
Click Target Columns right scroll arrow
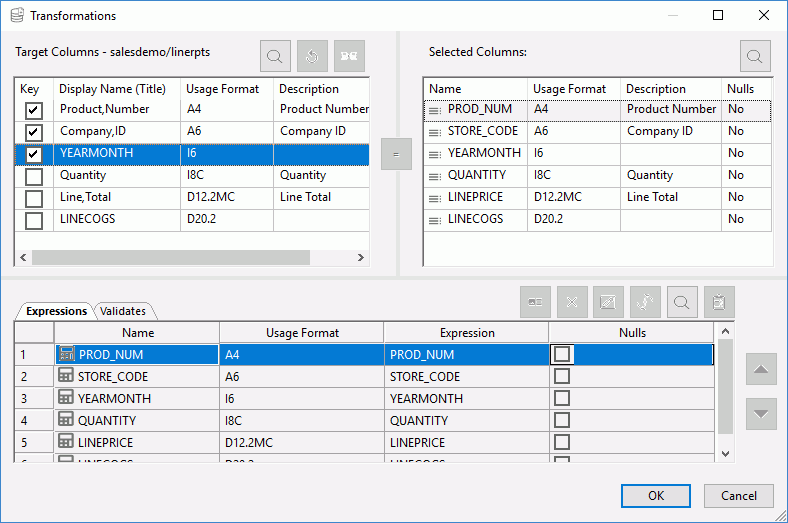pos(360,257)
